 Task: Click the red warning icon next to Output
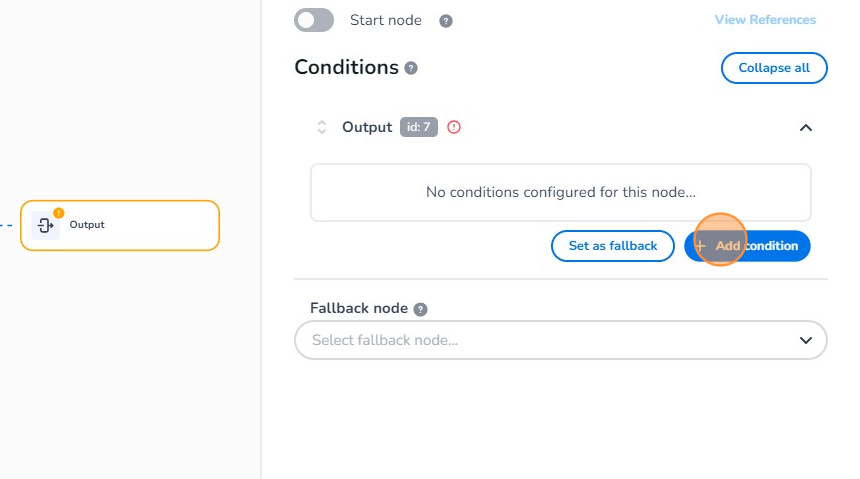pyautogui.click(x=454, y=127)
